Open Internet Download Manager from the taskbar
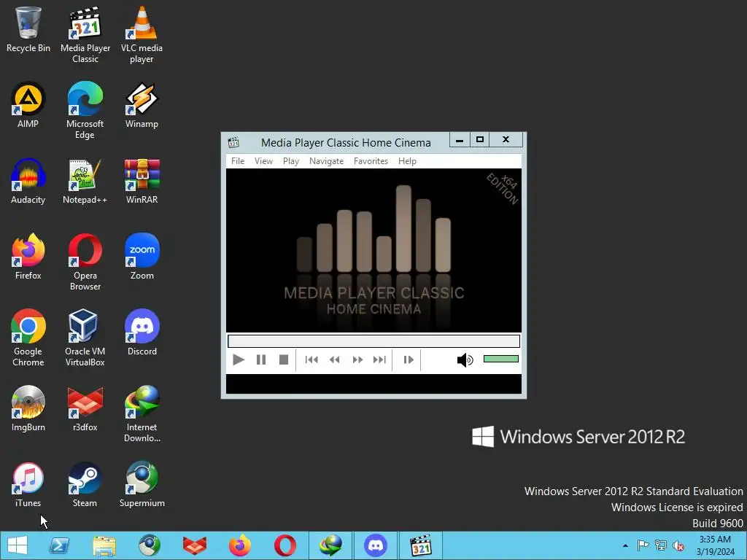 tap(330, 545)
